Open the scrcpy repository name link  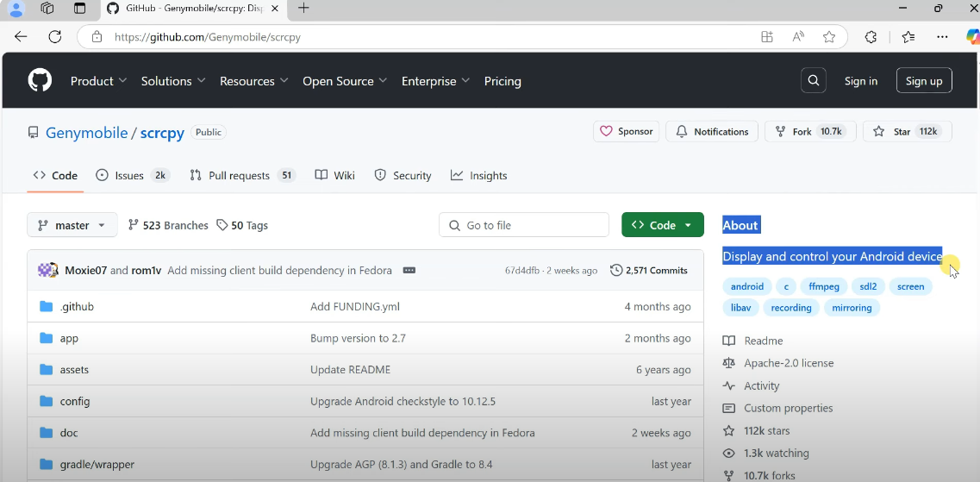click(x=162, y=133)
